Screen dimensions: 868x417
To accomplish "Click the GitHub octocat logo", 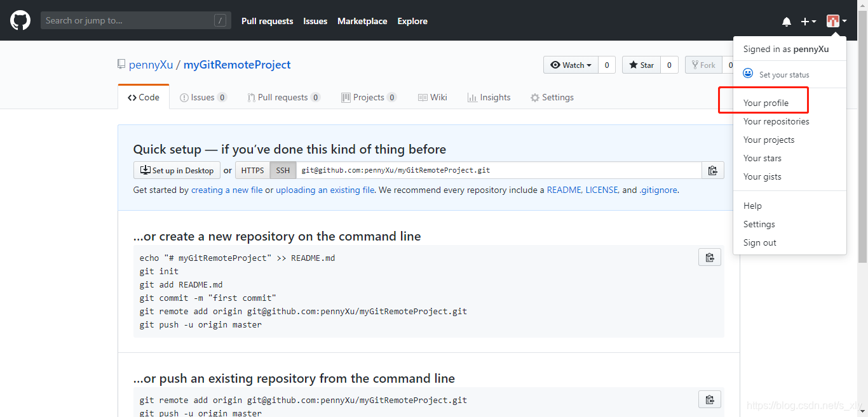I will tap(20, 20).
